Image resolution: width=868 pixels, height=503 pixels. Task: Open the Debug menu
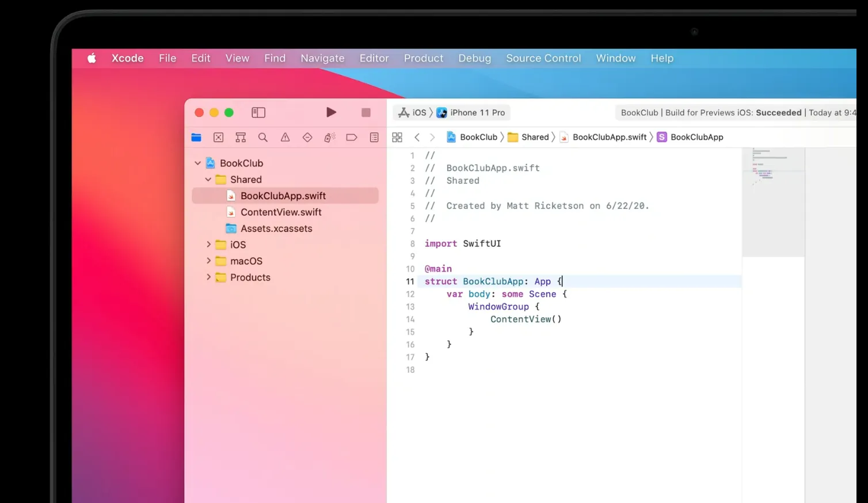(475, 58)
